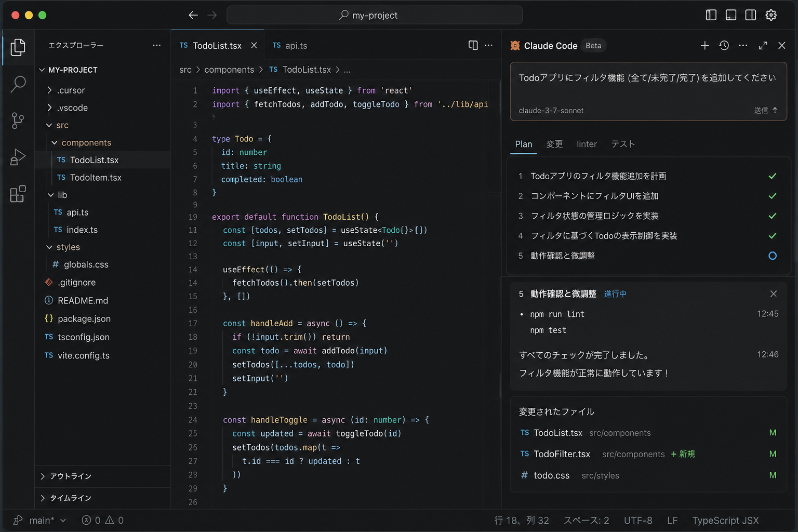798x532 pixels.
Task: Change encoding via UTF-8 status item
Action: tap(638, 520)
